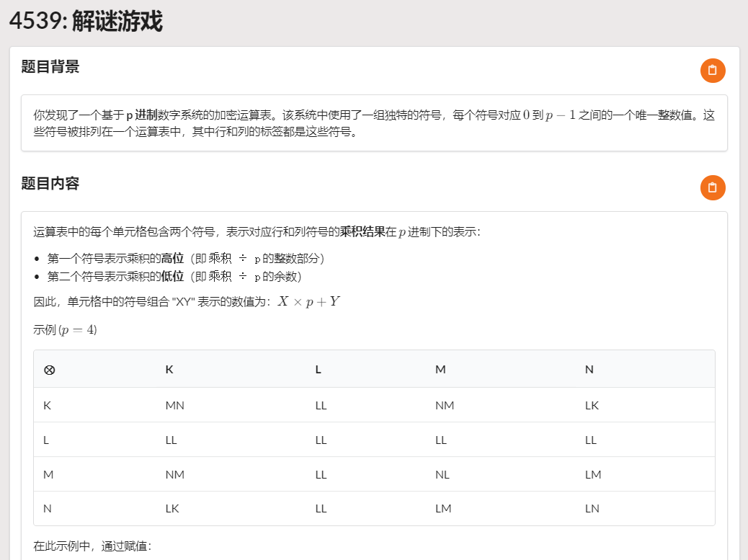This screenshot has height=560, width=748.
Task: Click the background paragraph about p 进制
Action: pos(374,123)
